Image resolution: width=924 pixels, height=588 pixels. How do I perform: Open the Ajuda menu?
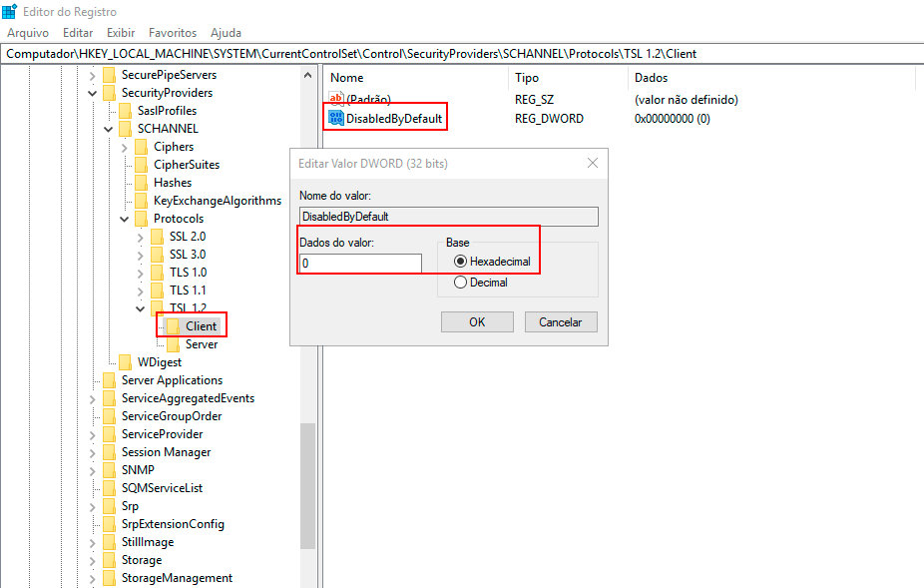(x=226, y=33)
